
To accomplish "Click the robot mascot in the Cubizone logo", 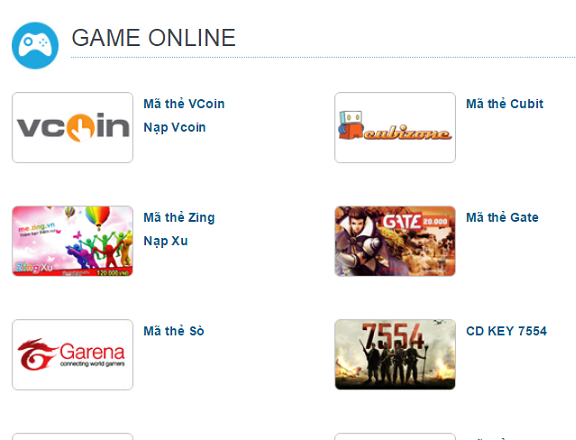I will coord(351,125).
